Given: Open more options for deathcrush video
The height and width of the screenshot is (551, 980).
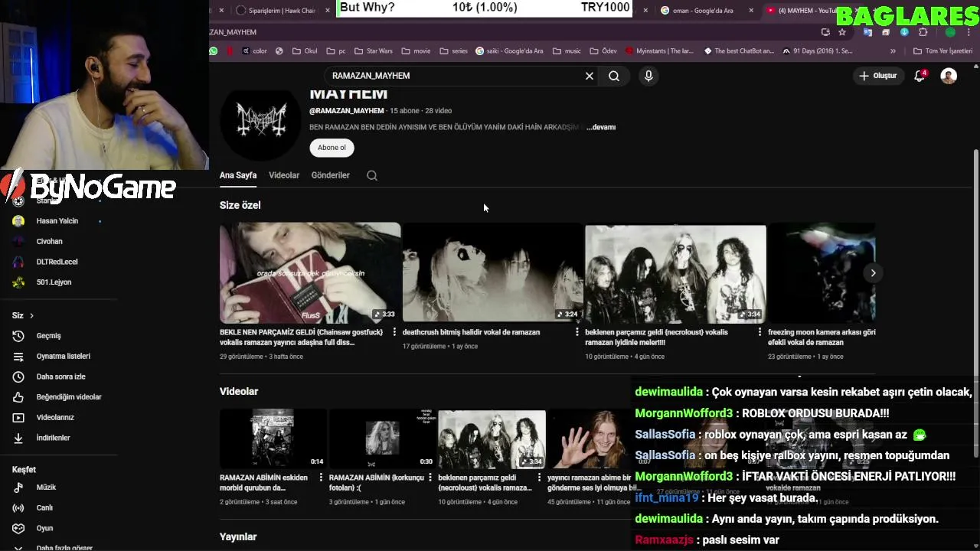Looking at the screenshot, I should pos(577,332).
